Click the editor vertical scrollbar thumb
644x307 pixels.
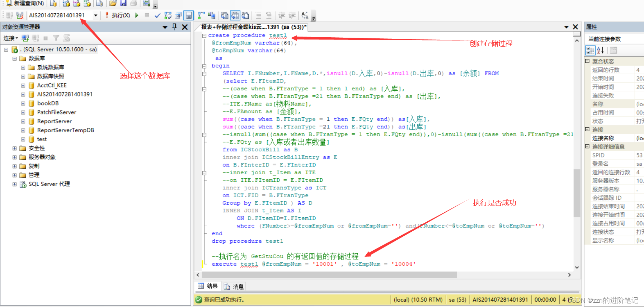coord(577,193)
